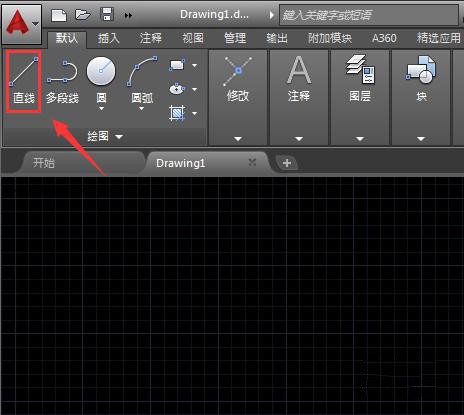Open the A360 ribbon tab
464x415 pixels.
click(x=384, y=38)
